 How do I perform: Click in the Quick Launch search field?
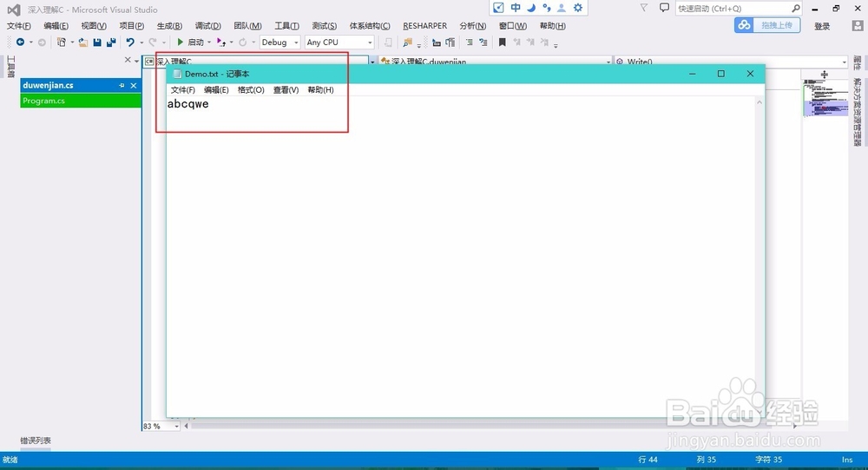coord(733,9)
